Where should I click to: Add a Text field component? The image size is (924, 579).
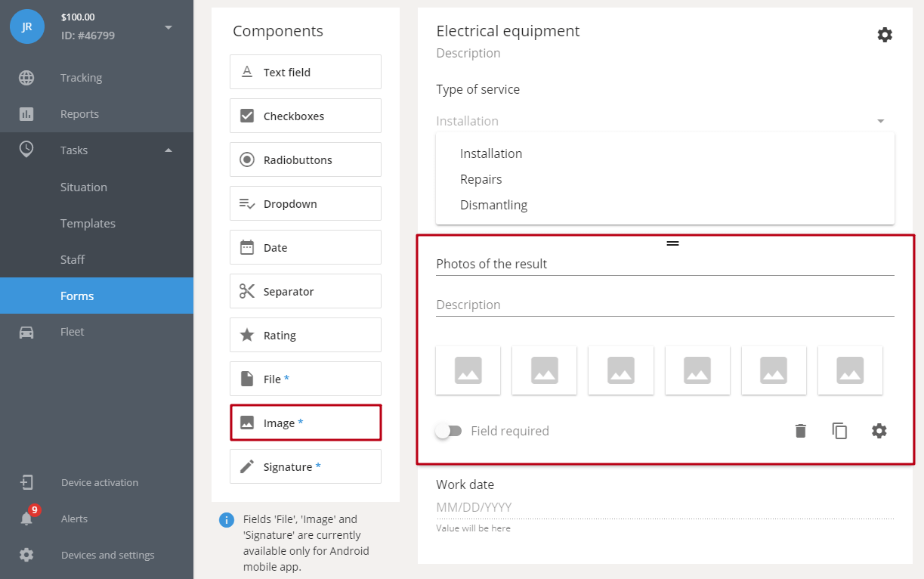point(305,72)
